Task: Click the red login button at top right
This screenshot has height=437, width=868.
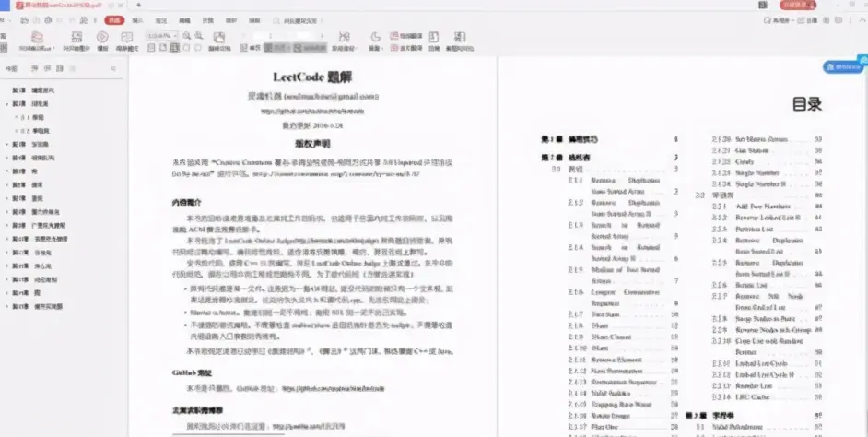Action: [x=798, y=5]
